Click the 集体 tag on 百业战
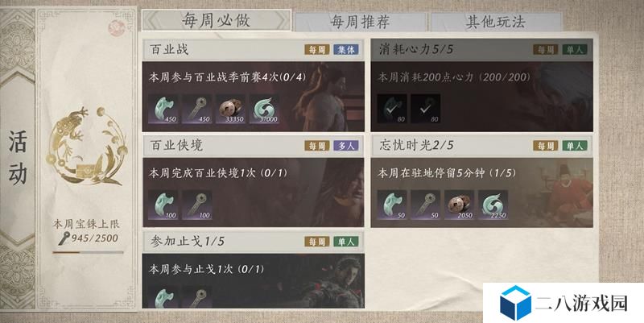 (x=346, y=50)
